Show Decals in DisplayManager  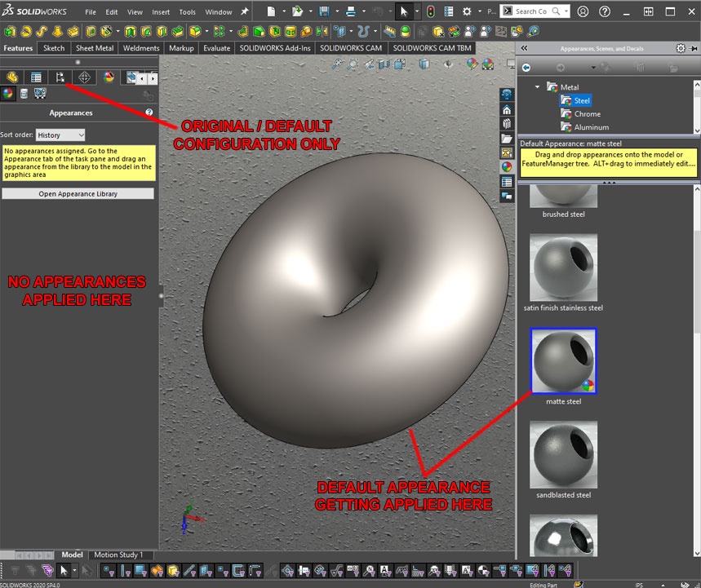[x=24, y=94]
